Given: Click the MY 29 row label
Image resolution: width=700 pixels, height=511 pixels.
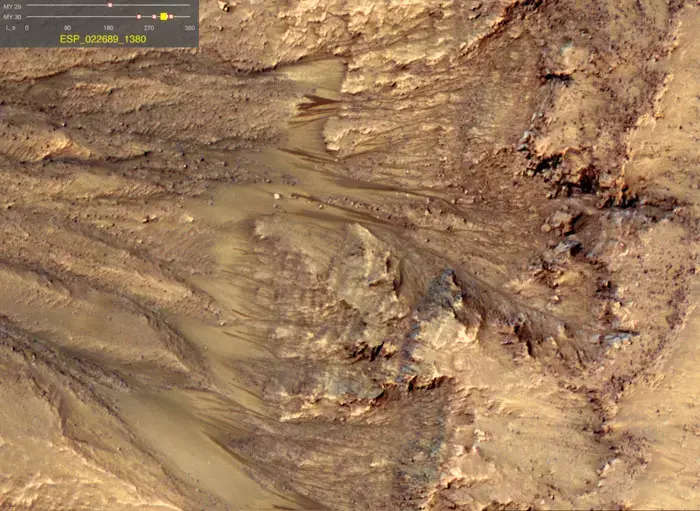Looking at the screenshot, I should (x=12, y=5).
